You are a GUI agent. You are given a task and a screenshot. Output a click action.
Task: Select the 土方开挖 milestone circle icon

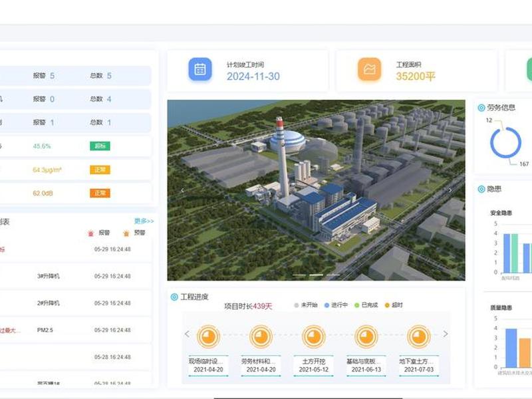point(313,336)
